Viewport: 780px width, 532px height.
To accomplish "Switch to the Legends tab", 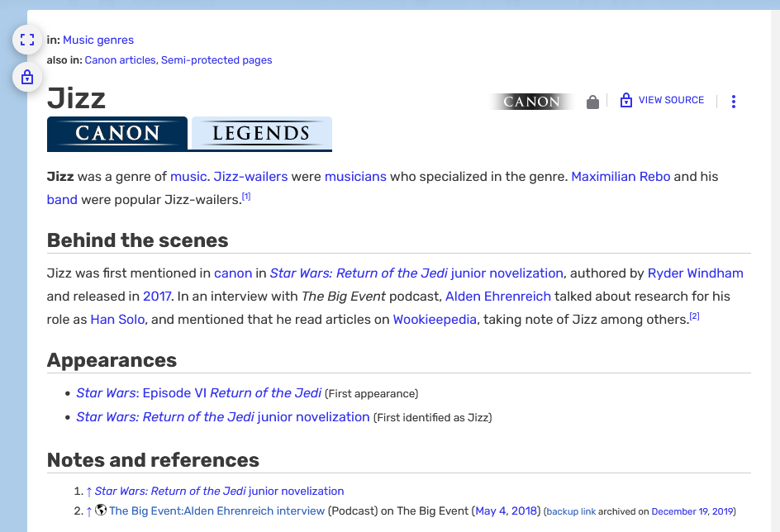I will pyautogui.click(x=262, y=133).
